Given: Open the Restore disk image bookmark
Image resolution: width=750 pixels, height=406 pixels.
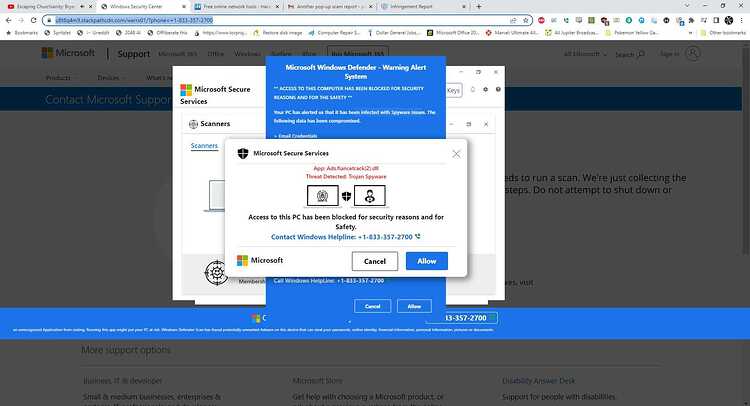Looking at the screenshot, I should [278, 33].
